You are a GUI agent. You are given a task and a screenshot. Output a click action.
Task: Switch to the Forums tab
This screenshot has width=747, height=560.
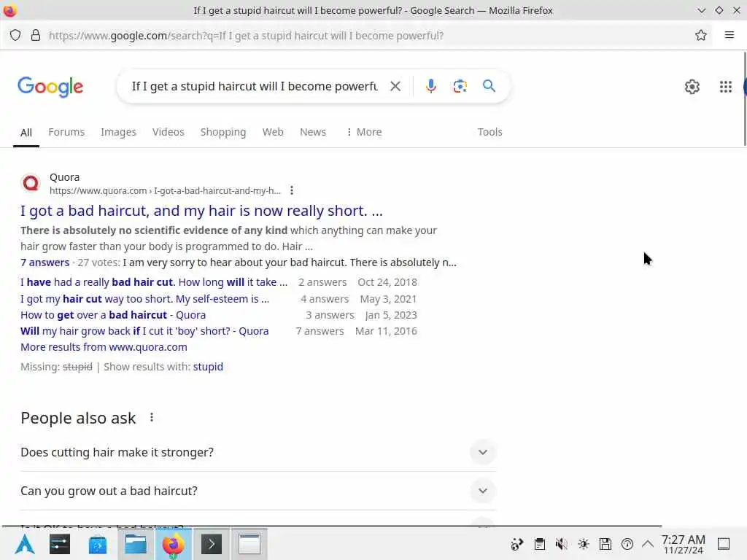click(66, 132)
